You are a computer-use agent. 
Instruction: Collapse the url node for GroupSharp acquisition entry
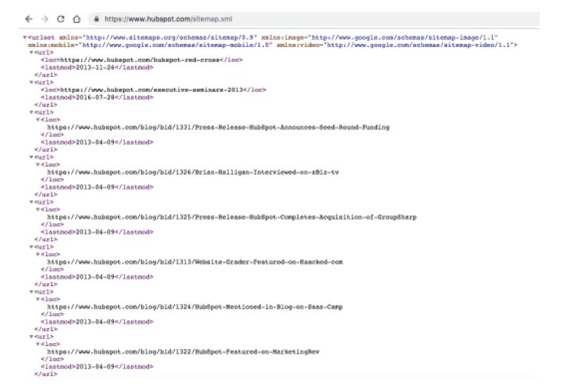coord(31,202)
